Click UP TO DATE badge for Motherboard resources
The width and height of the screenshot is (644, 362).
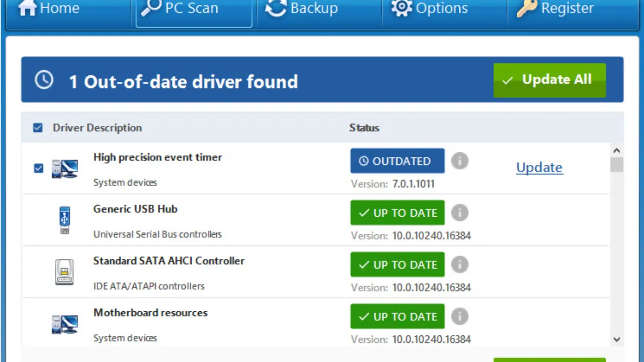click(397, 316)
